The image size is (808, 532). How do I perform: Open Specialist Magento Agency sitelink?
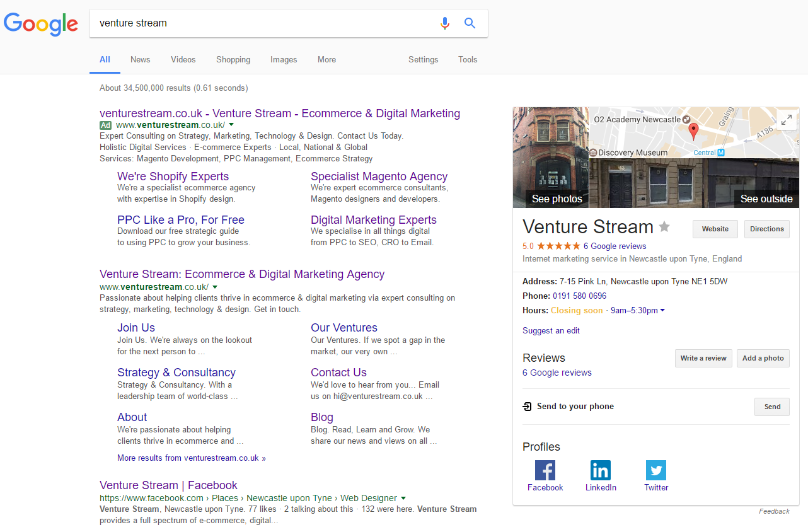(379, 176)
